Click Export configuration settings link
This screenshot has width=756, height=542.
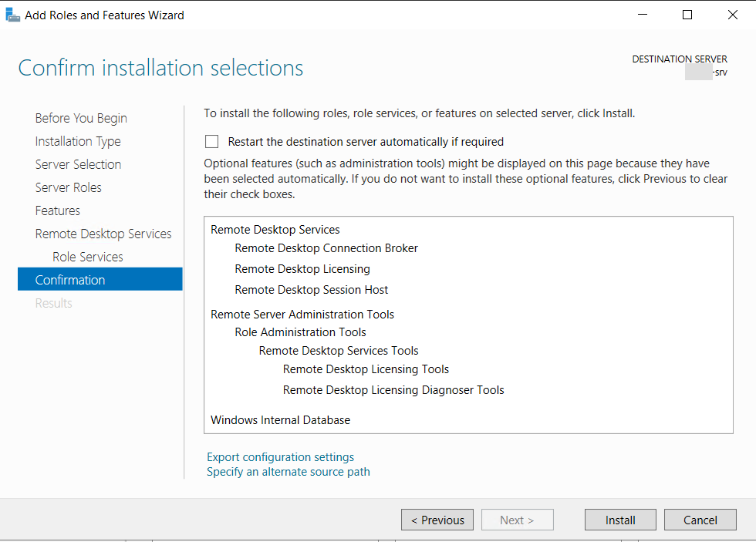point(280,456)
